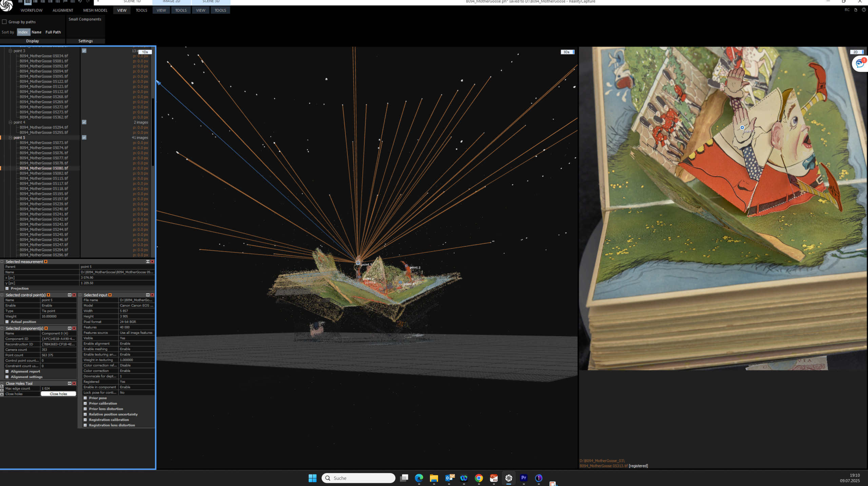The width and height of the screenshot is (868, 486).
Task: Open Microsoft Edge from taskbar
Action: point(419,478)
